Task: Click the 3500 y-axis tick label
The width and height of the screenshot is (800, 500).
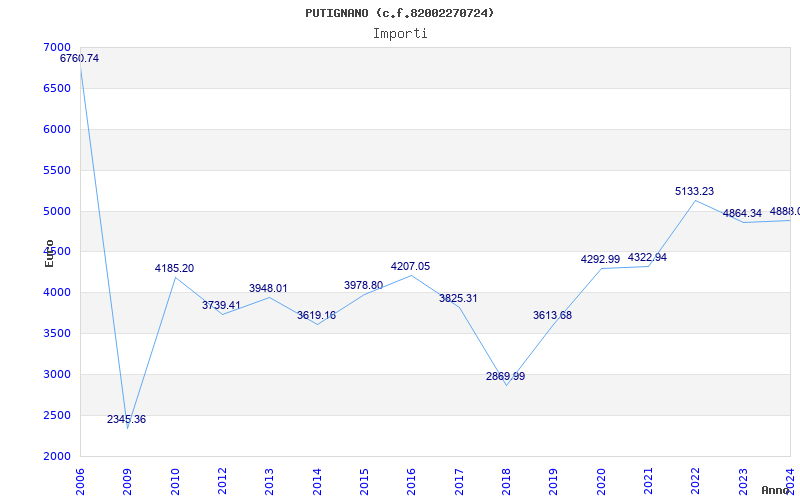Action: click(58, 334)
